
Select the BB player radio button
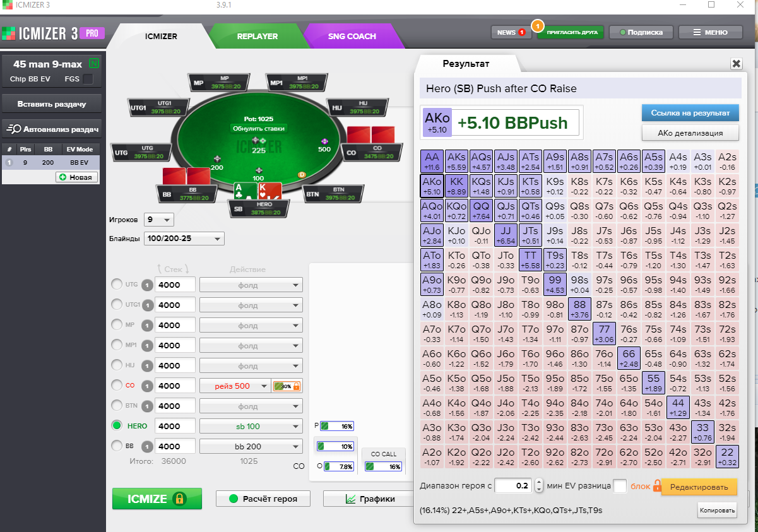117,446
